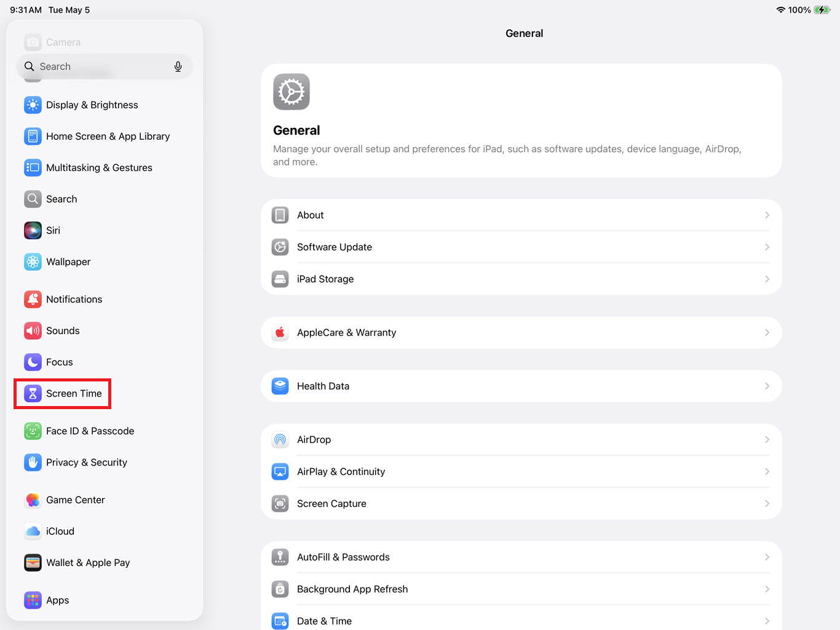840x630 pixels.
Task: Tap the Focus moon icon
Action: click(33, 362)
